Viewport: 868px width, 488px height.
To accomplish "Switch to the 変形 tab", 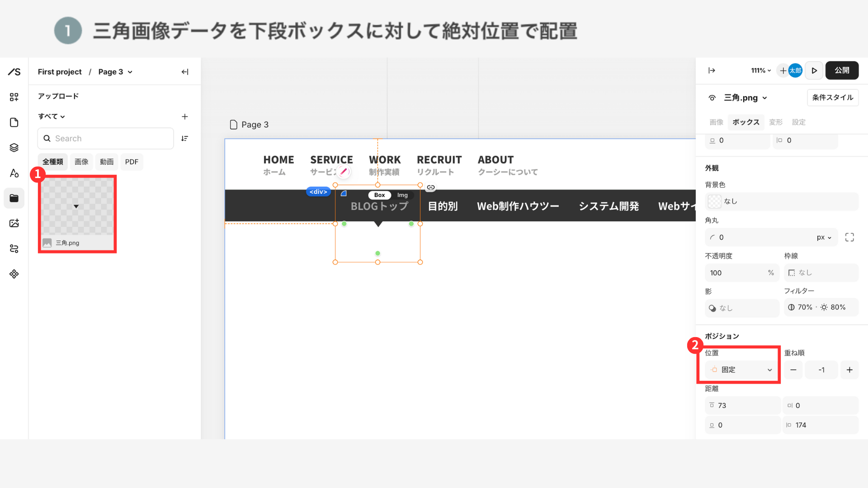I will pos(775,122).
